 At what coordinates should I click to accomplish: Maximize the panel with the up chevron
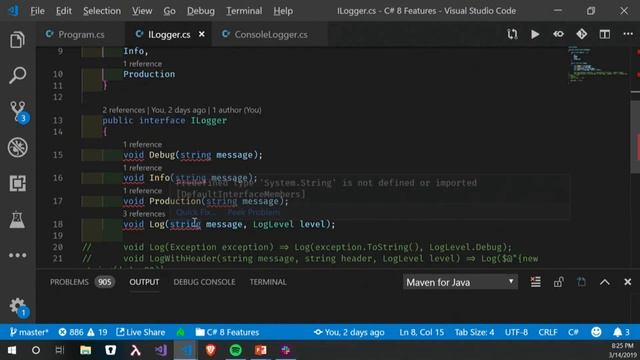click(x=604, y=282)
